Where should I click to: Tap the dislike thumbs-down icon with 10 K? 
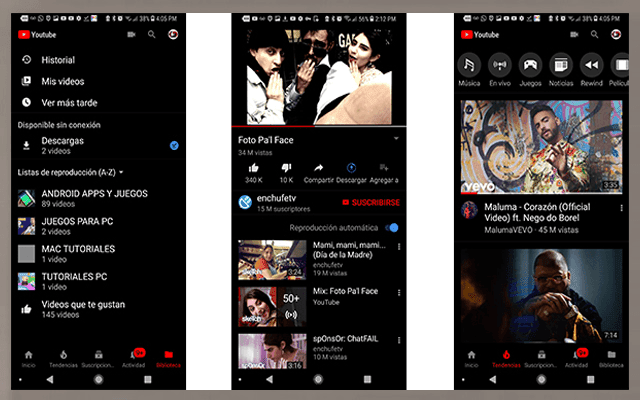(285, 168)
